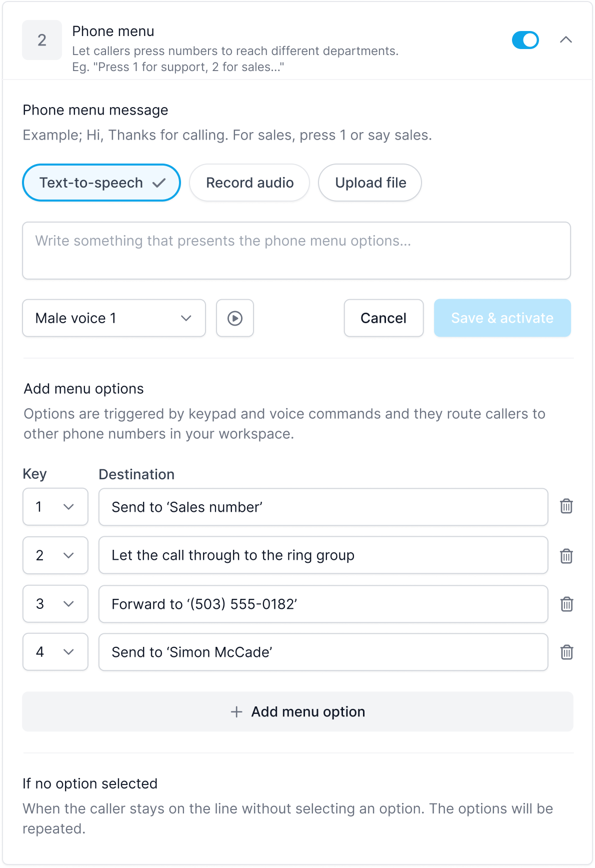
Task: Open the Male voice 1 dropdown
Action: [114, 318]
